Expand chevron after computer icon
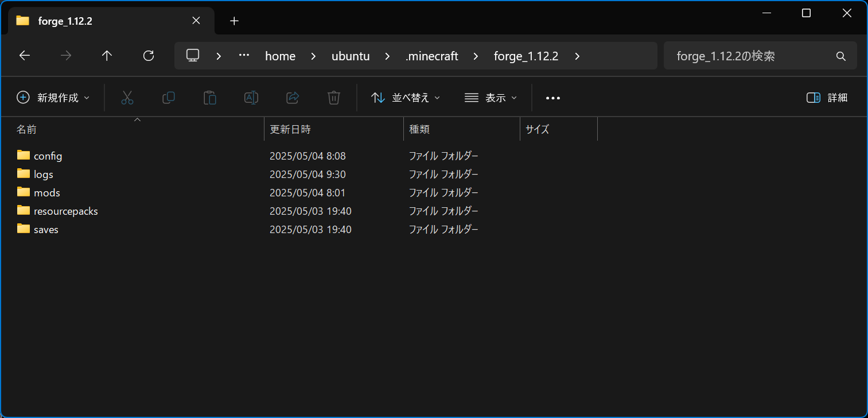 point(219,56)
